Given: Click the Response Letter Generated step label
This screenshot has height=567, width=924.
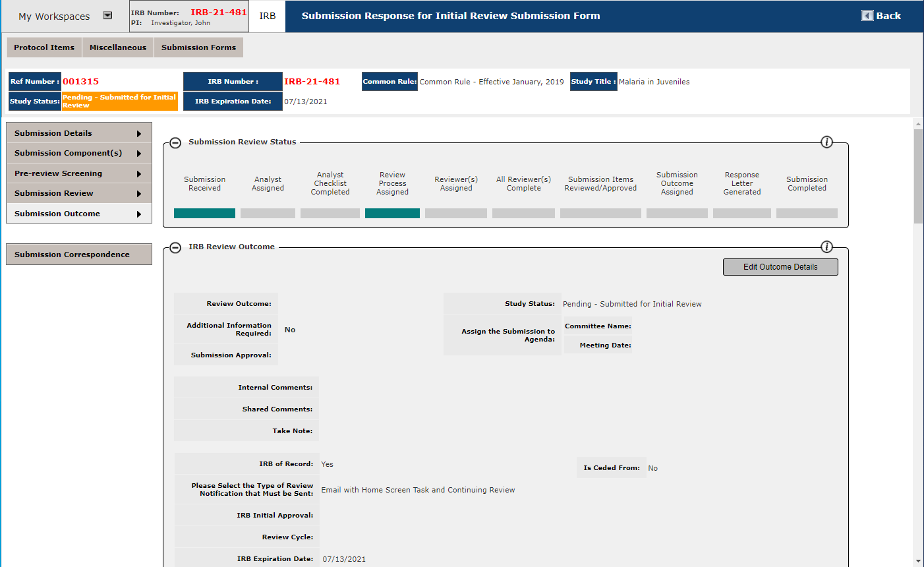Looking at the screenshot, I should pos(742,183).
